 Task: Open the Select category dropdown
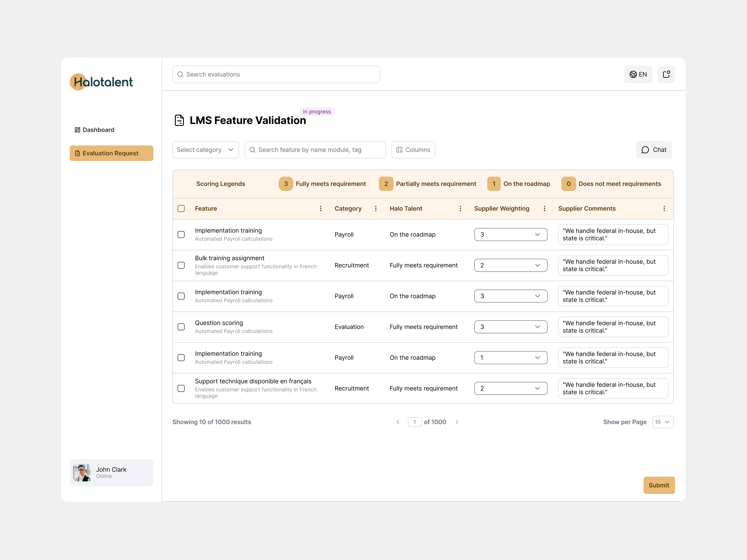coord(205,150)
